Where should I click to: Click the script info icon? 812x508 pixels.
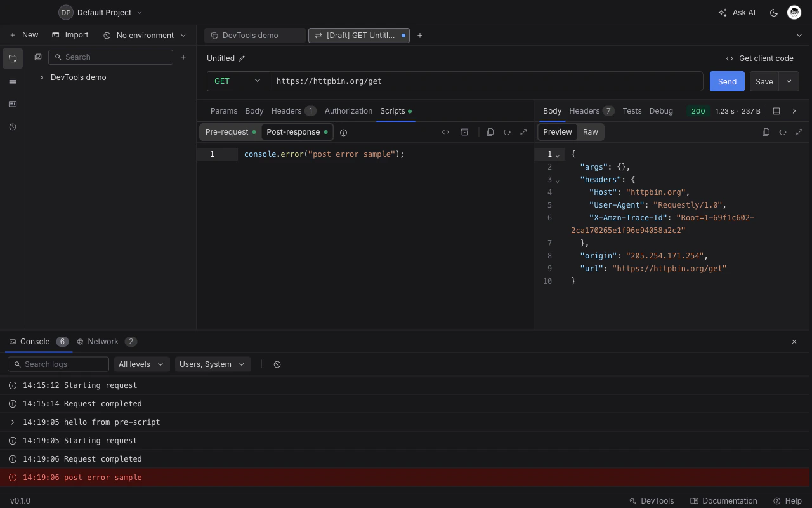pyautogui.click(x=343, y=132)
